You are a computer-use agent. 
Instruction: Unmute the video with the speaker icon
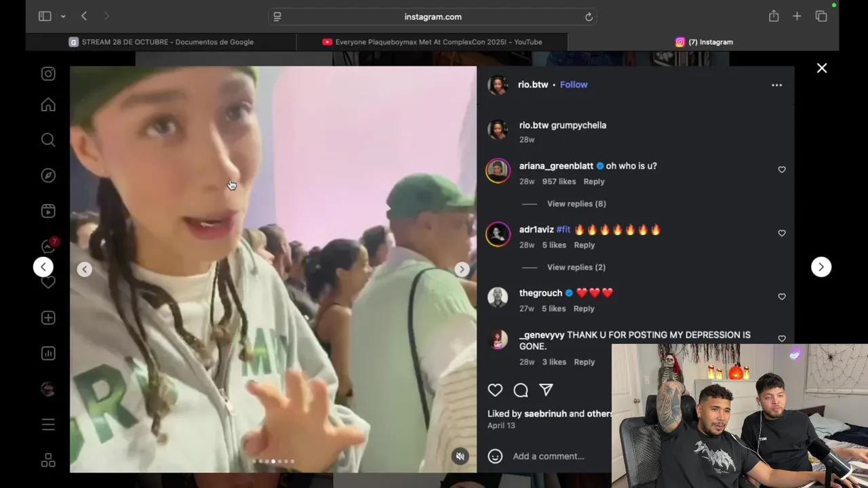coord(460,456)
